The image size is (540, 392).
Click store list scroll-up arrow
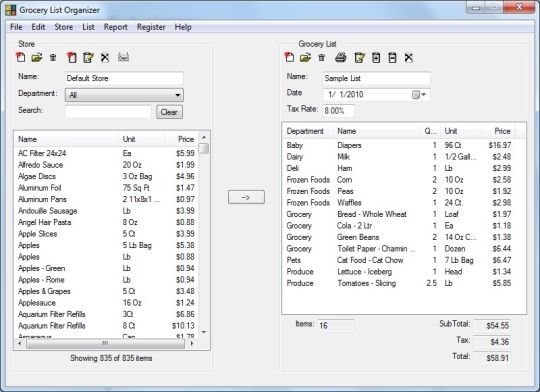pyautogui.click(x=204, y=137)
